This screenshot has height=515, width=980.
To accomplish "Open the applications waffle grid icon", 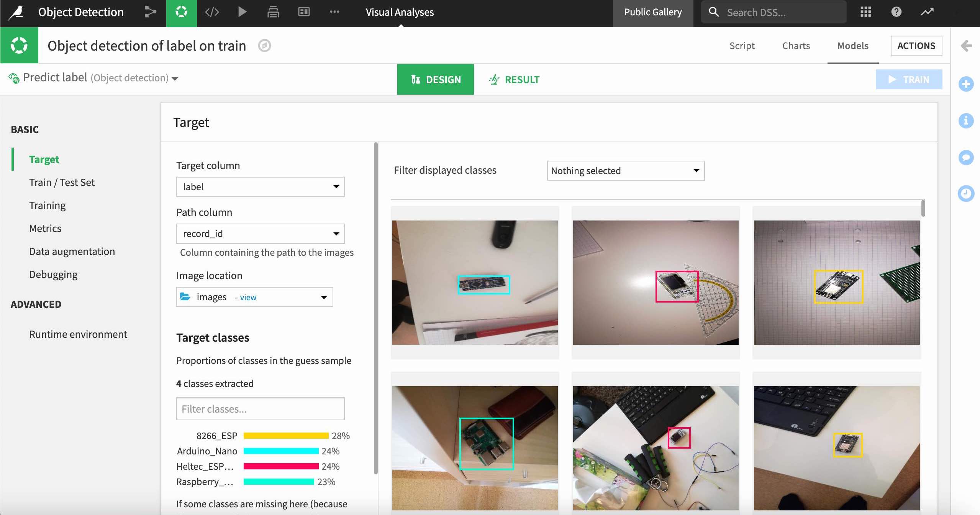I will 865,12.
